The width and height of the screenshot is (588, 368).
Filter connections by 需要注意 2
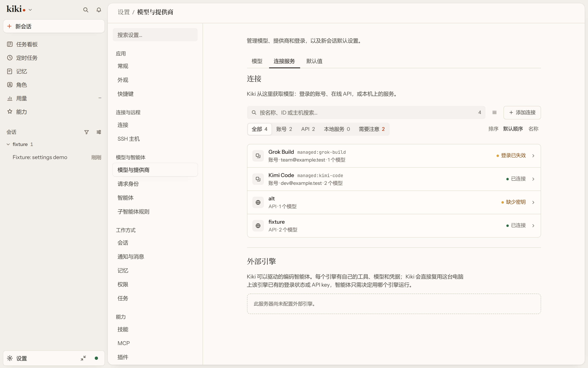372,129
